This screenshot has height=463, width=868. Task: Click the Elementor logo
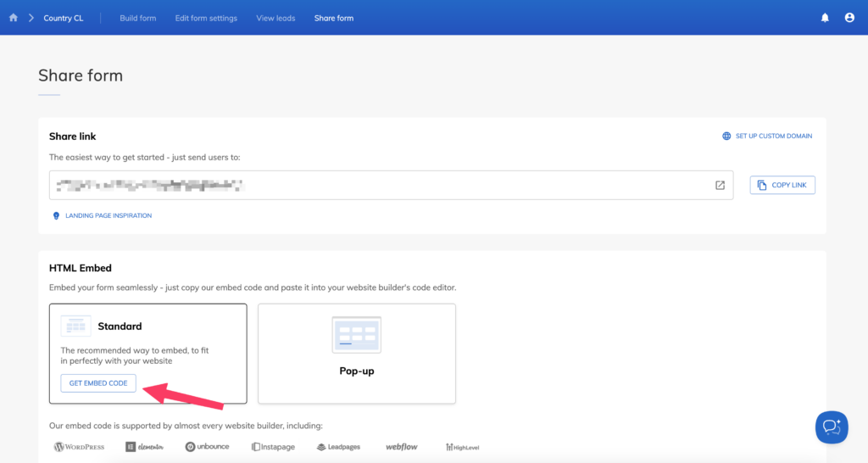[x=142, y=447]
